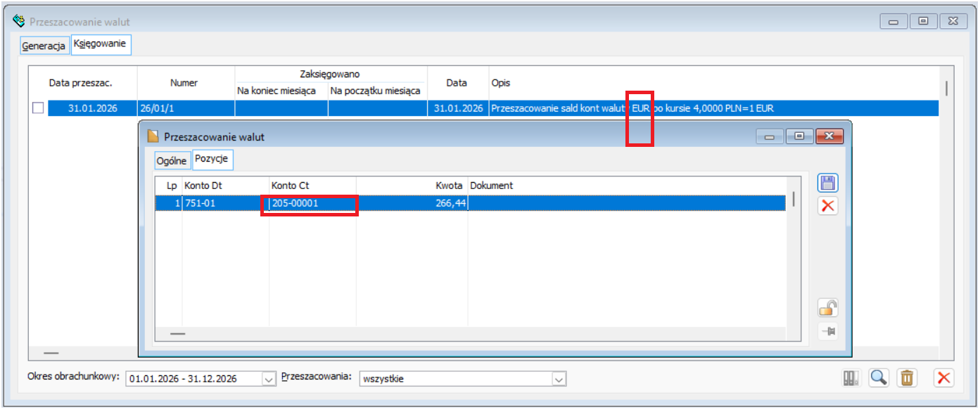Click the Konto Ct field 205-00001
This screenshot has width=980, height=409.
(x=312, y=203)
